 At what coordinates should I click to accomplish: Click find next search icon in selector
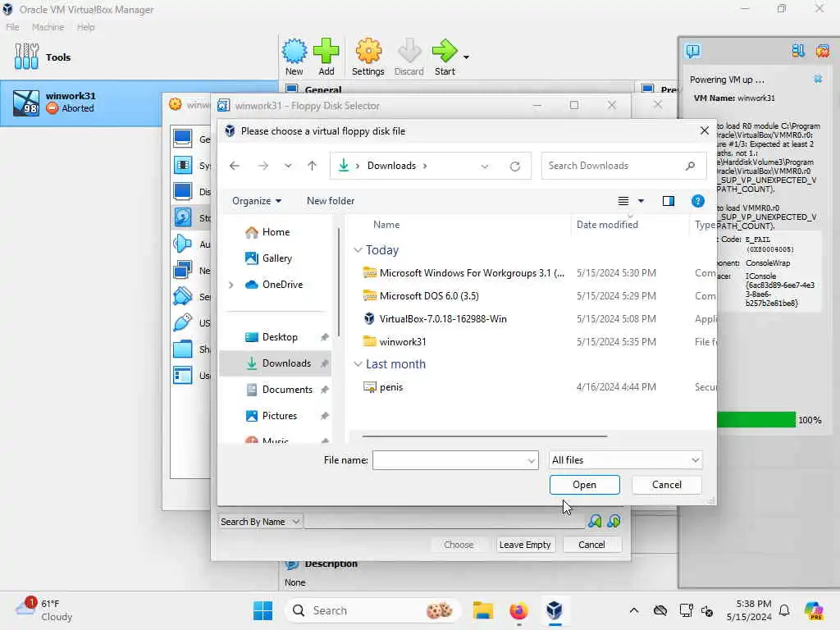tap(614, 521)
